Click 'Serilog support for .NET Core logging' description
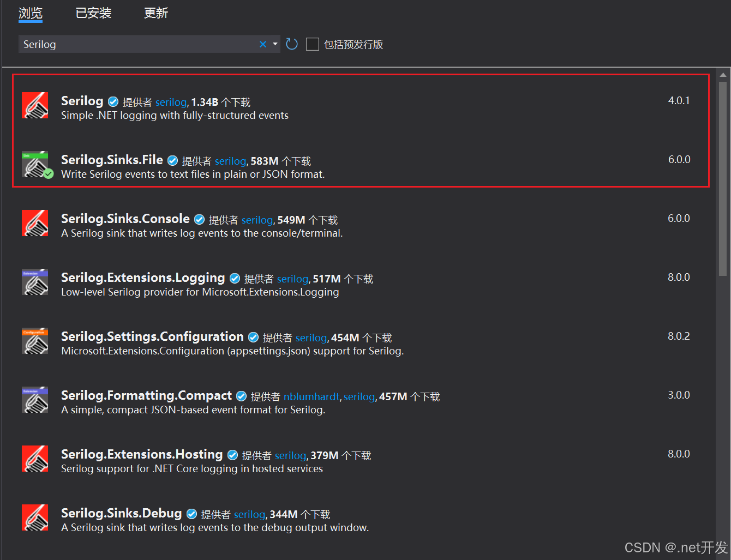731x560 pixels. click(192, 469)
